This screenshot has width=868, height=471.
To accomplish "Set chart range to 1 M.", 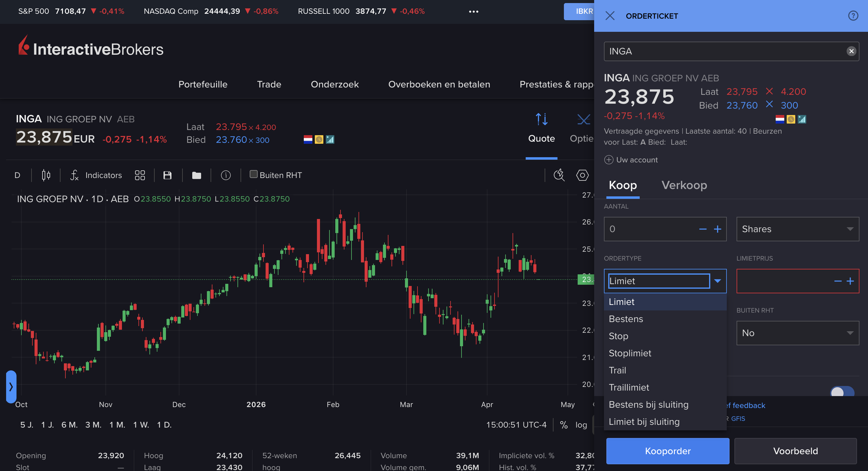I will (x=117, y=425).
